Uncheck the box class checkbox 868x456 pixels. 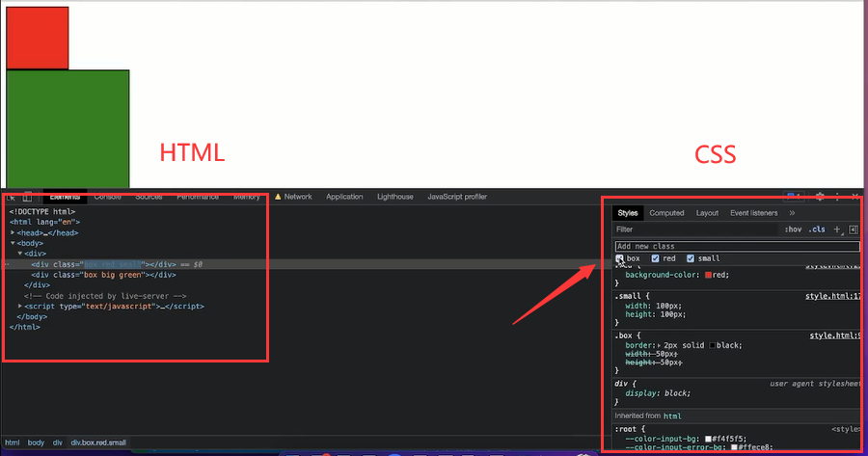[619, 258]
